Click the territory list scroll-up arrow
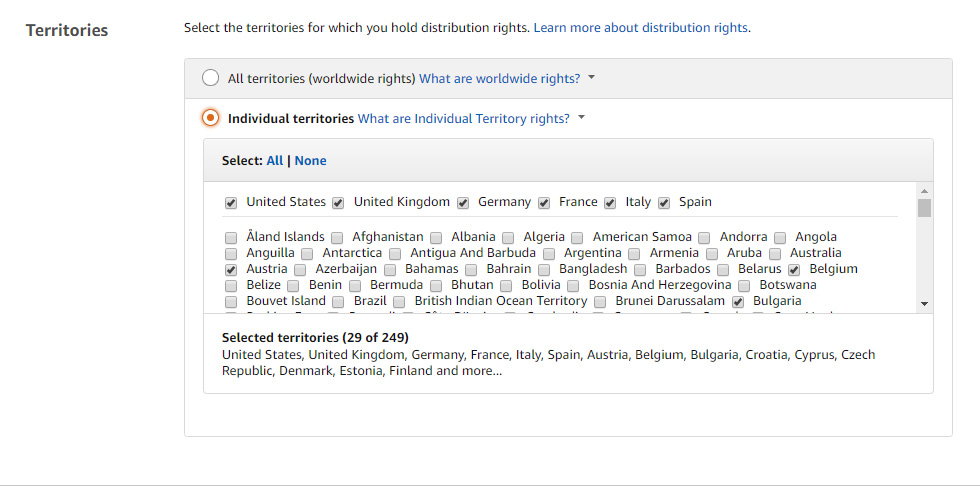 pyautogui.click(x=924, y=190)
